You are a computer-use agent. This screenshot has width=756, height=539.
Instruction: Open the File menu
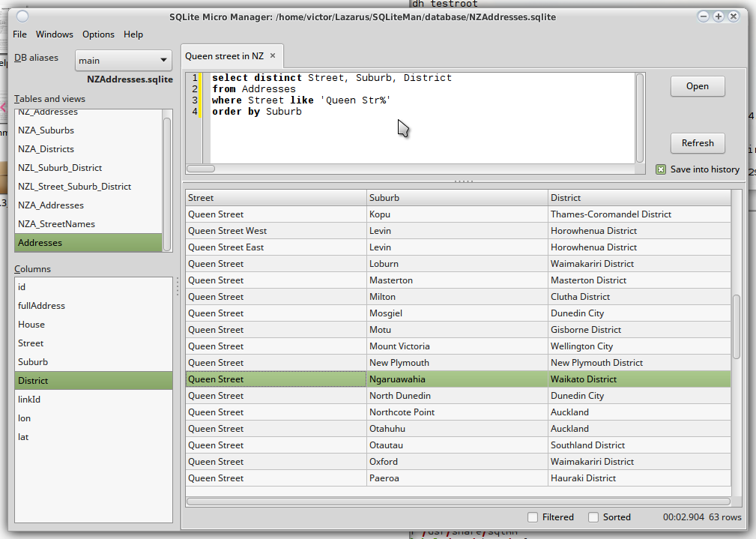tap(19, 34)
